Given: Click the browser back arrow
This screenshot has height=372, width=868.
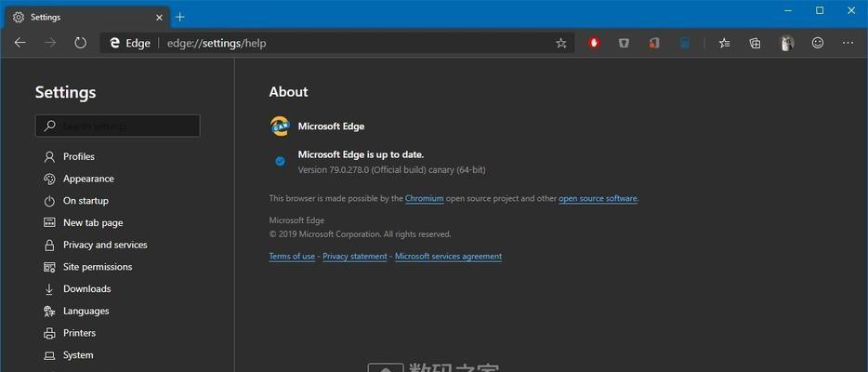Looking at the screenshot, I should tap(20, 43).
